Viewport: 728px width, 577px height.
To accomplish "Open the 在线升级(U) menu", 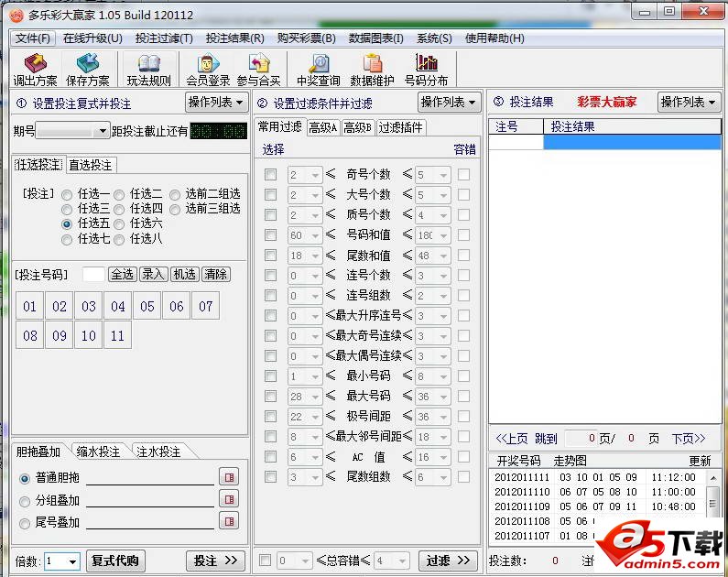I will (92, 38).
